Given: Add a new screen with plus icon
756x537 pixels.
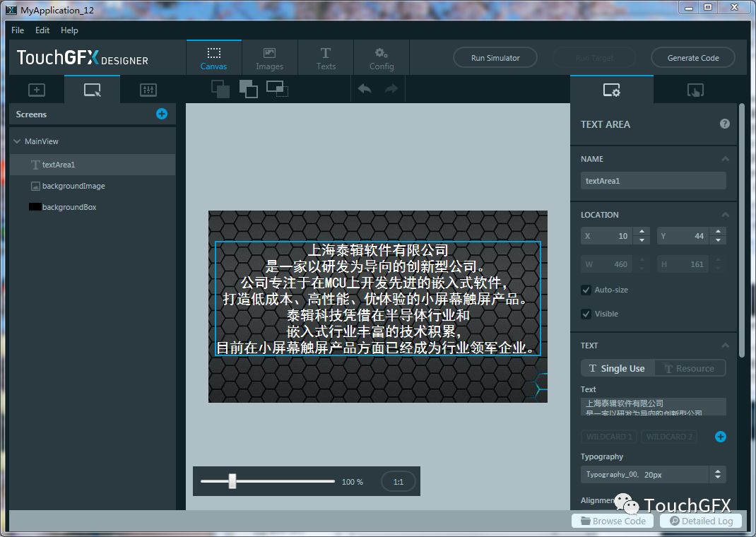Looking at the screenshot, I should click(162, 114).
